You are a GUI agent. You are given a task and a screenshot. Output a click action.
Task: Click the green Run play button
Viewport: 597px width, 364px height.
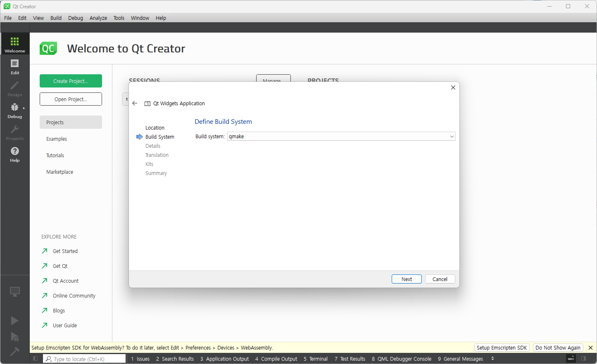click(x=14, y=321)
